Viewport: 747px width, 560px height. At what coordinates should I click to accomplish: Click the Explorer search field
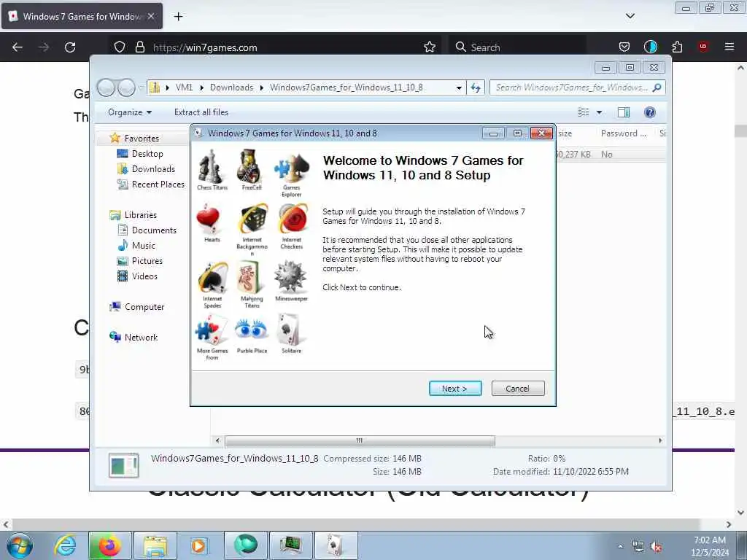pos(577,87)
